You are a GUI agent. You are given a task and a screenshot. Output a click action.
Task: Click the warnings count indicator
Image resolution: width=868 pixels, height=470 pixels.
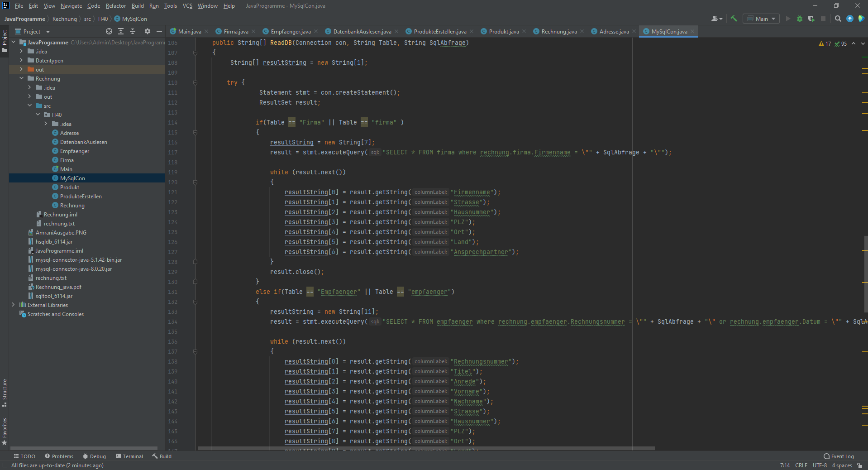pos(825,44)
